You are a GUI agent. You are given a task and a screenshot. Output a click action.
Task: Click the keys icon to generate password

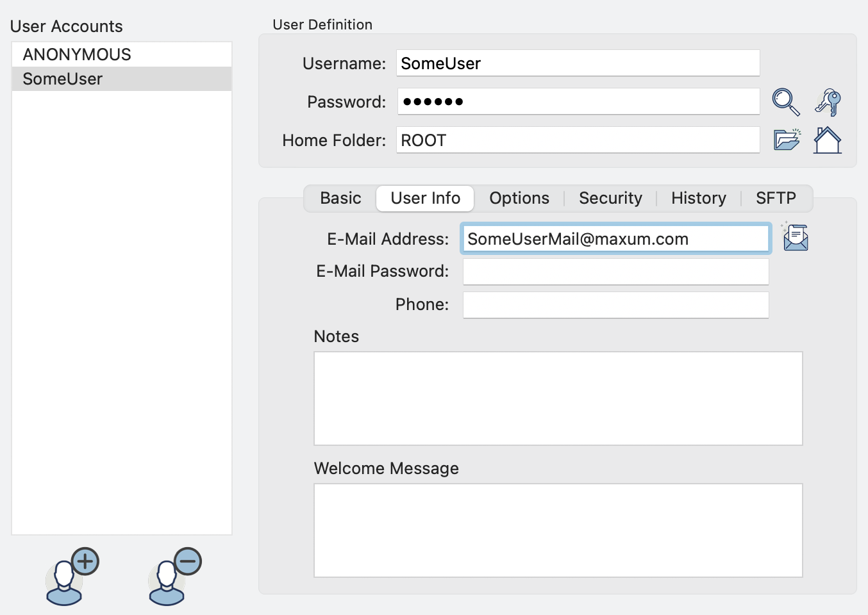[x=828, y=102]
